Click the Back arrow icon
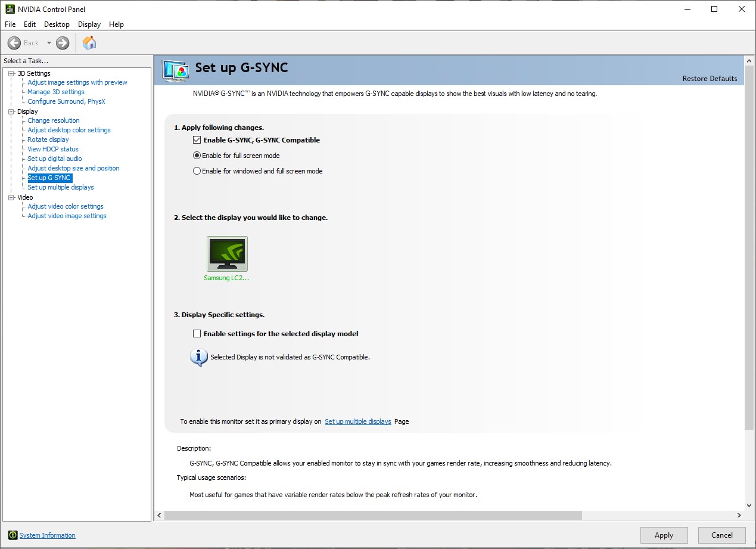This screenshot has width=756, height=549. click(14, 43)
